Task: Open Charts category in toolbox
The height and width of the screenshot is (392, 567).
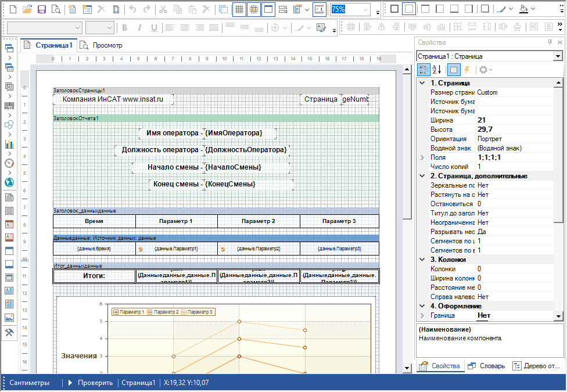Action: 9,144
